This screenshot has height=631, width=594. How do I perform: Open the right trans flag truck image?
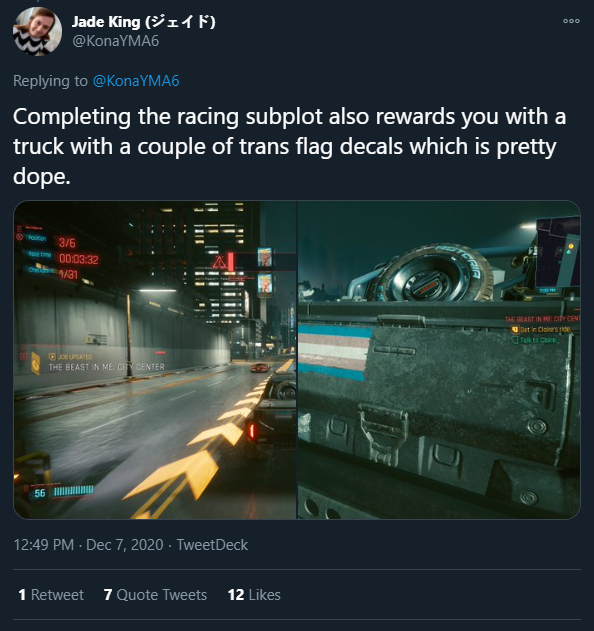439,360
